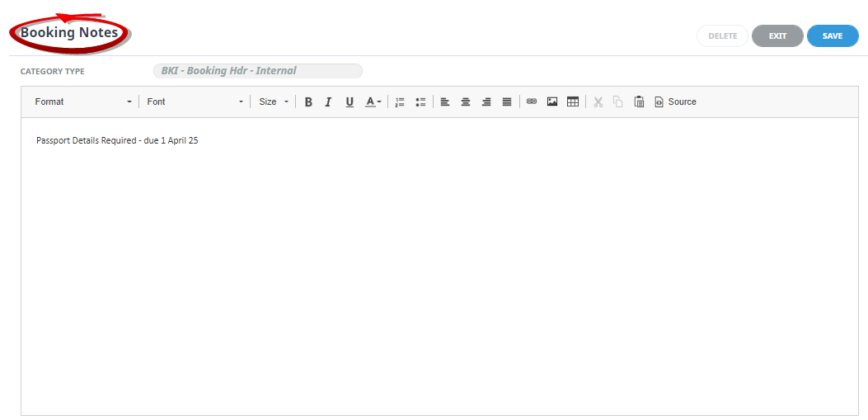Insert a bulleted list
The height and width of the screenshot is (420, 868).
(420, 102)
